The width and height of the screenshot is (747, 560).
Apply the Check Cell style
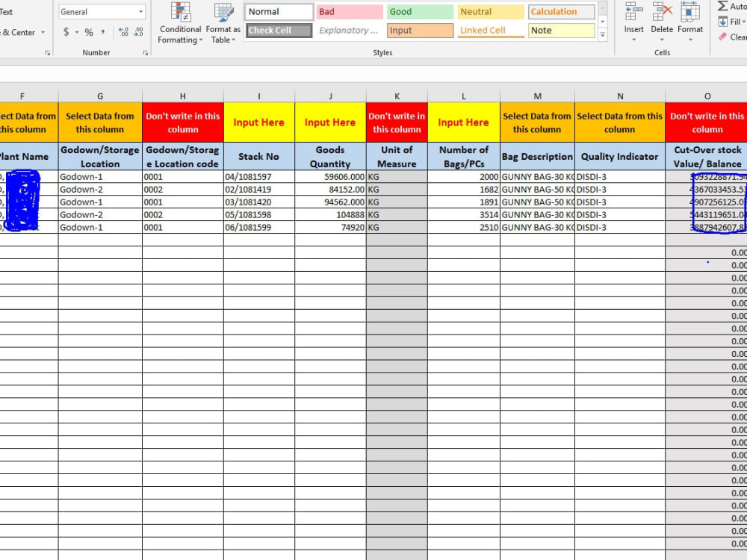[x=279, y=30]
